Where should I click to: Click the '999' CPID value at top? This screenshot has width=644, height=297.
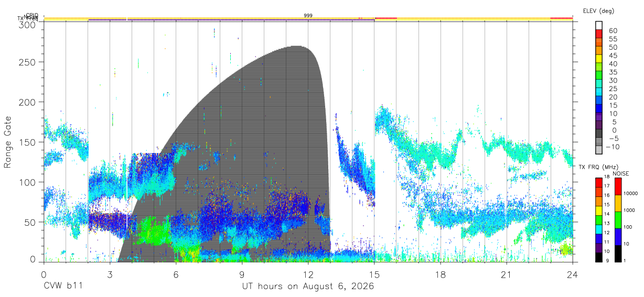[x=308, y=16]
